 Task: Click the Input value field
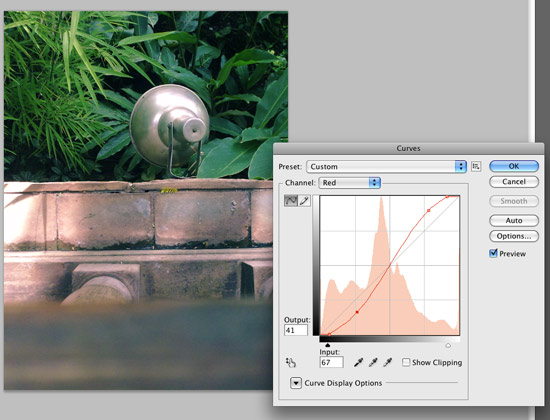[x=331, y=362]
